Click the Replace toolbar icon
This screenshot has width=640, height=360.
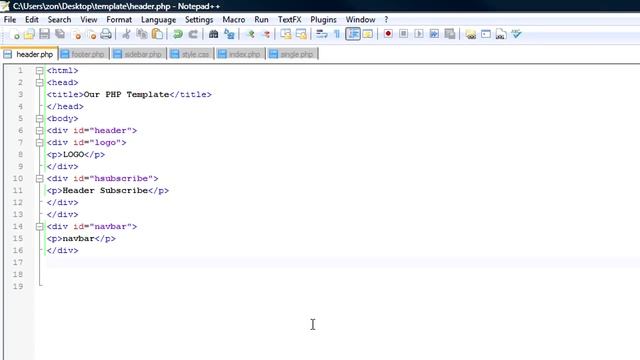(229, 34)
